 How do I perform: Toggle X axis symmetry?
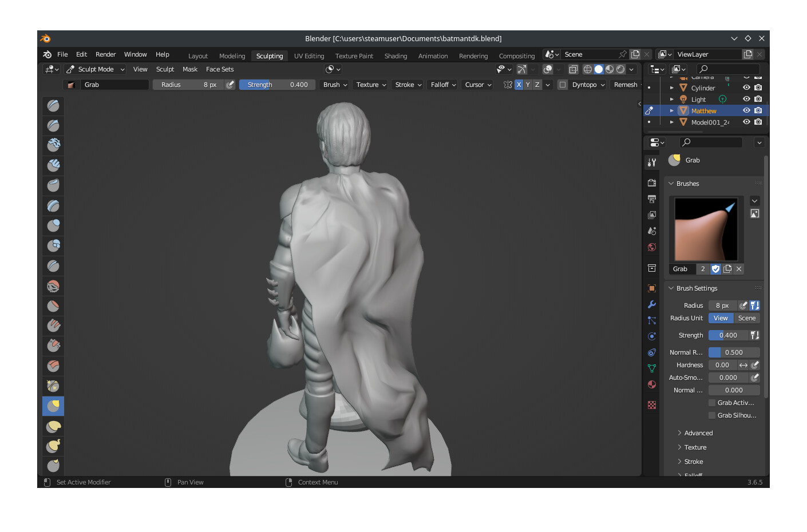point(519,85)
